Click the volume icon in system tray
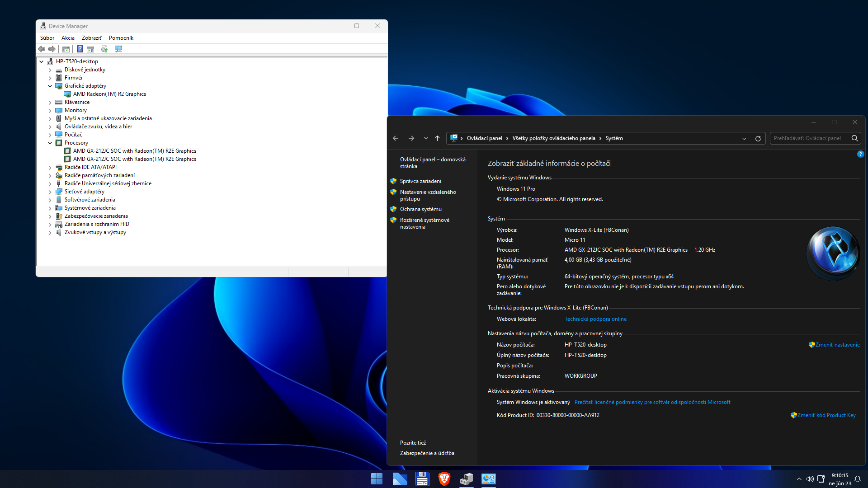Screen dimensions: 868x488 tap(810, 479)
